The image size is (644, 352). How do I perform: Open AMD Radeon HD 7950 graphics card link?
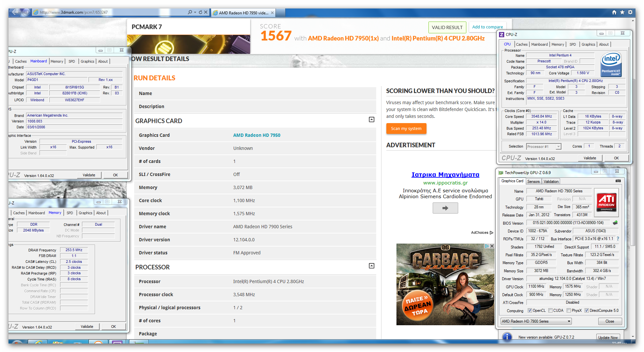(x=257, y=135)
